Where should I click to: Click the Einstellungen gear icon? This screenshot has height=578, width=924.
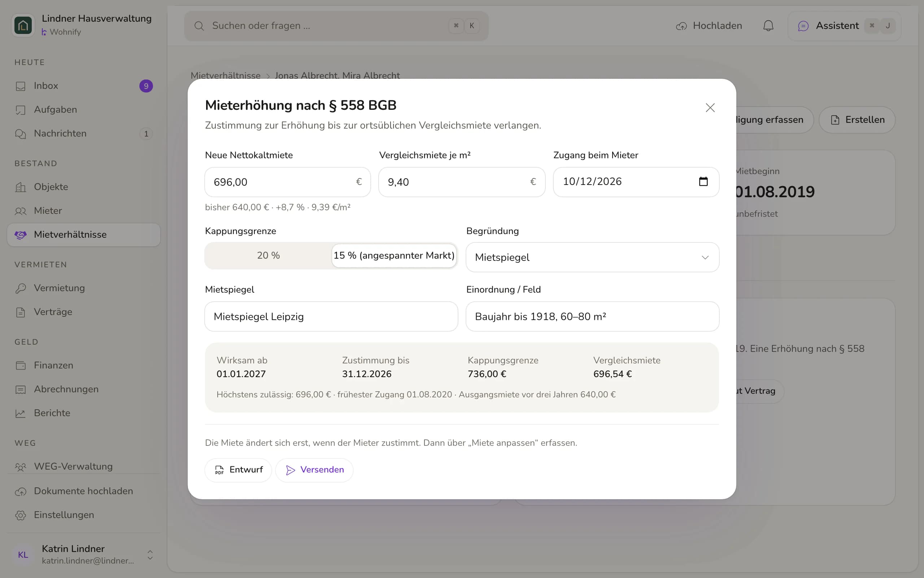(x=21, y=515)
